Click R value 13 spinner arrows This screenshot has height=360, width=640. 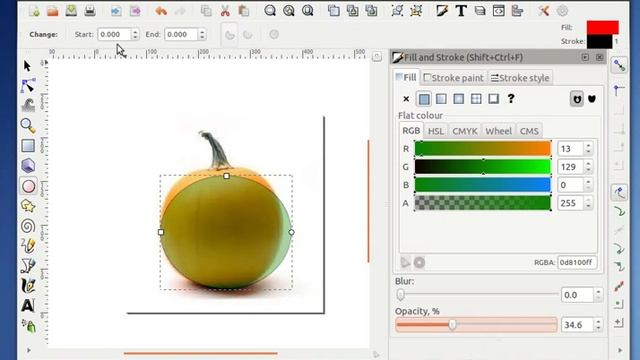[588, 149]
